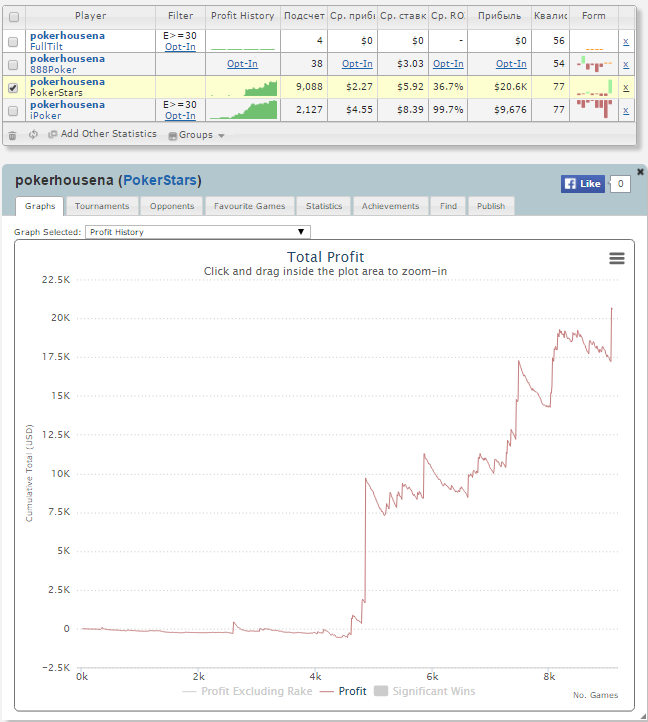Toggle Significant Wins legend entry
648x722 pixels.
click(425, 691)
